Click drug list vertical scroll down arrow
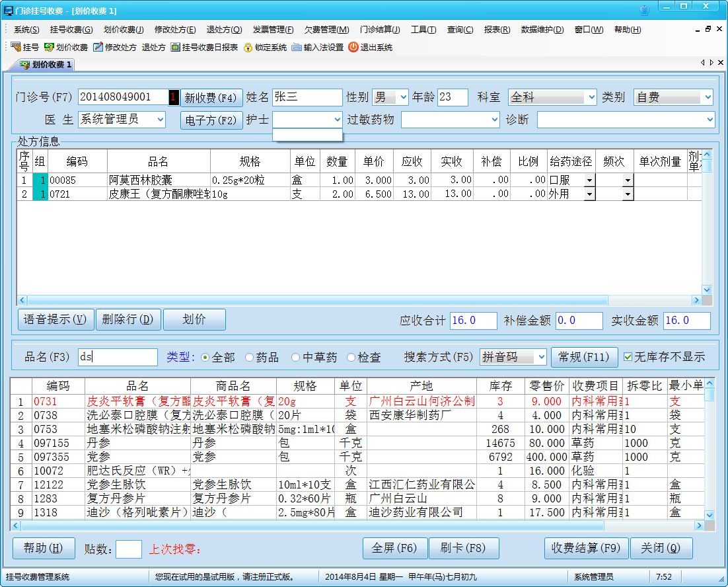Image resolution: width=728 pixels, height=587 pixels. [x=709, y=514]
